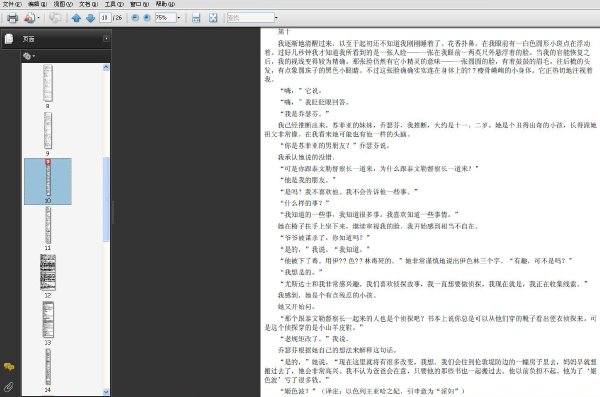This screenshot has height=397, width=600.
Task: Click the line "我想是的。"
Action: (301, 272)
